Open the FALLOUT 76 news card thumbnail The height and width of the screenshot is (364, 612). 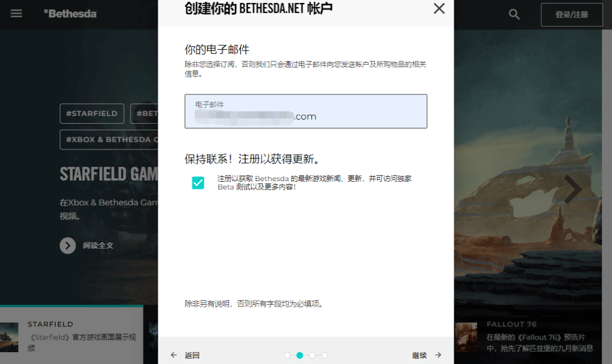[466, 337]
